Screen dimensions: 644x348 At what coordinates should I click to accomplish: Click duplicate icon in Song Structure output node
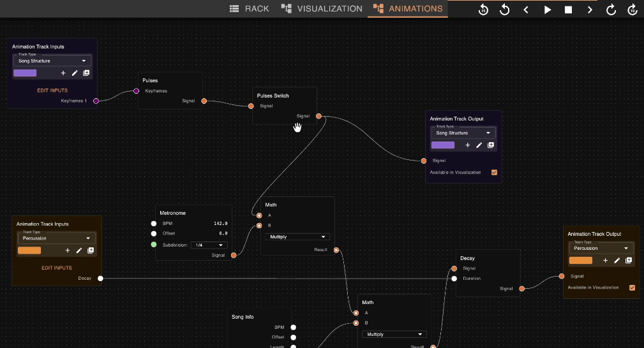pyautogui.click(x=491, y=145)
